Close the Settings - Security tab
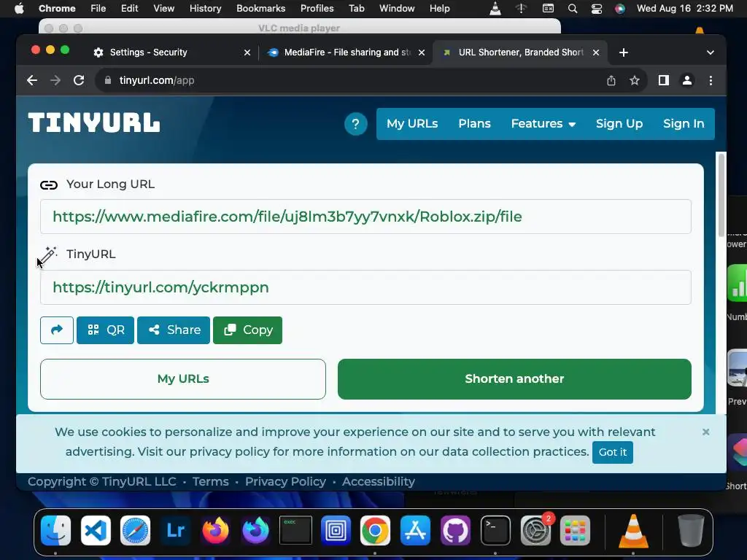Screen dimensions: 747x560 click(247, 52)
